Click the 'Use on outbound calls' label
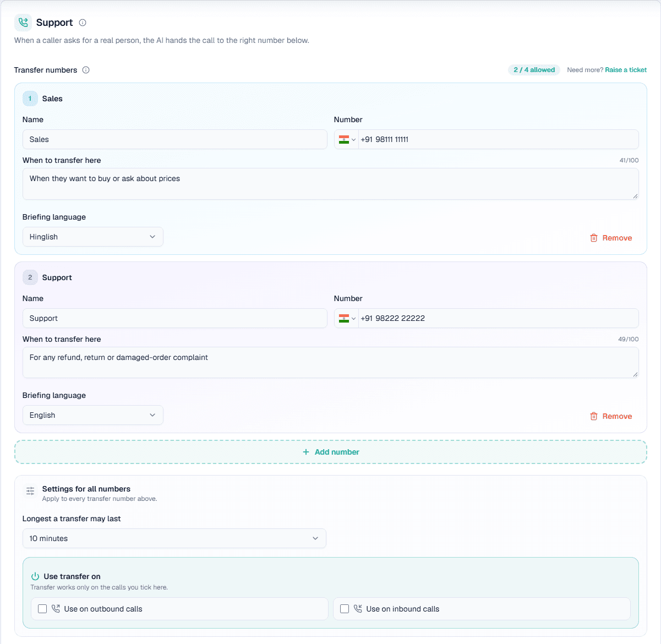661x644 pixels. (x=103, y=609)
